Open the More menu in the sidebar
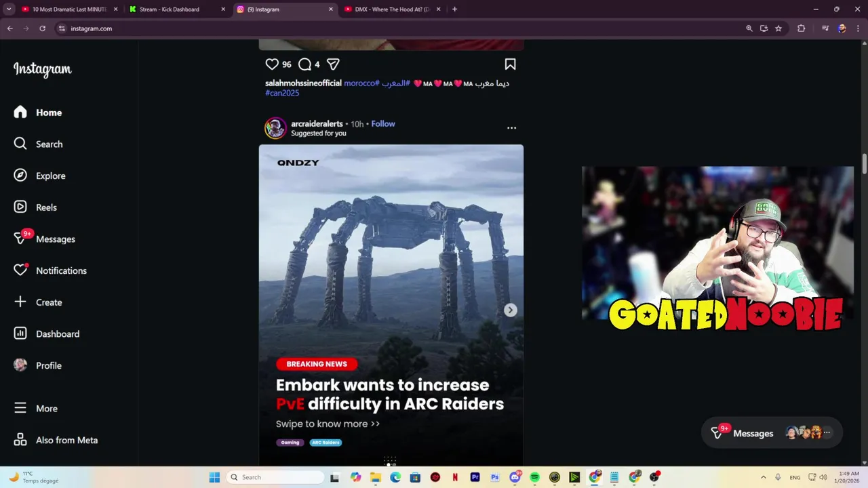Image resolution: width=868 pixels, height=488 pixels. click(37, 408)
